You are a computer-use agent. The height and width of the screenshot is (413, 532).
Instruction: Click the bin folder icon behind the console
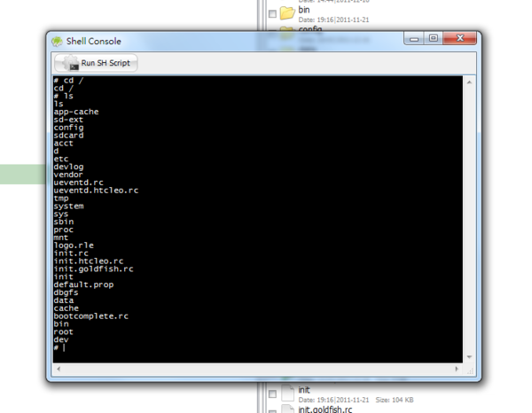(x=287, y=13)
